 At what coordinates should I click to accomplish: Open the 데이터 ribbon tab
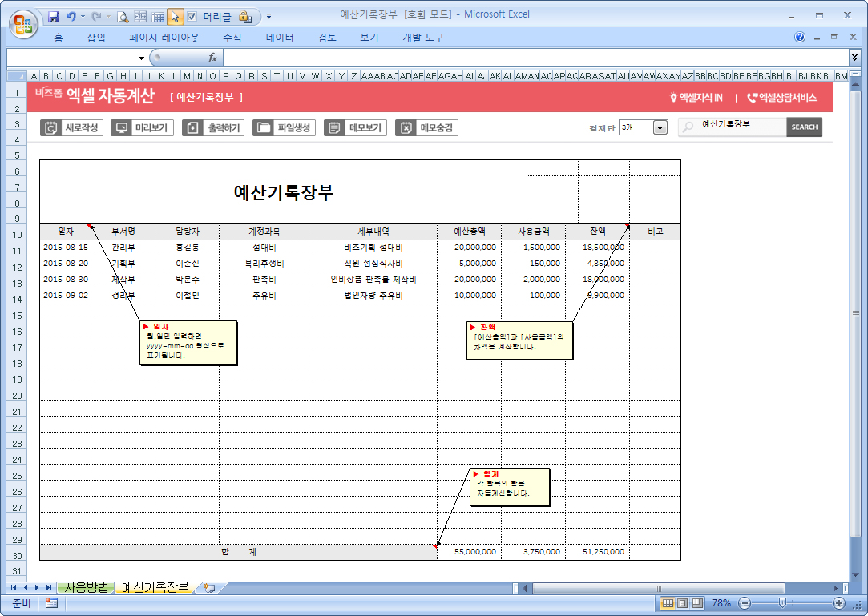pos(280,38)
